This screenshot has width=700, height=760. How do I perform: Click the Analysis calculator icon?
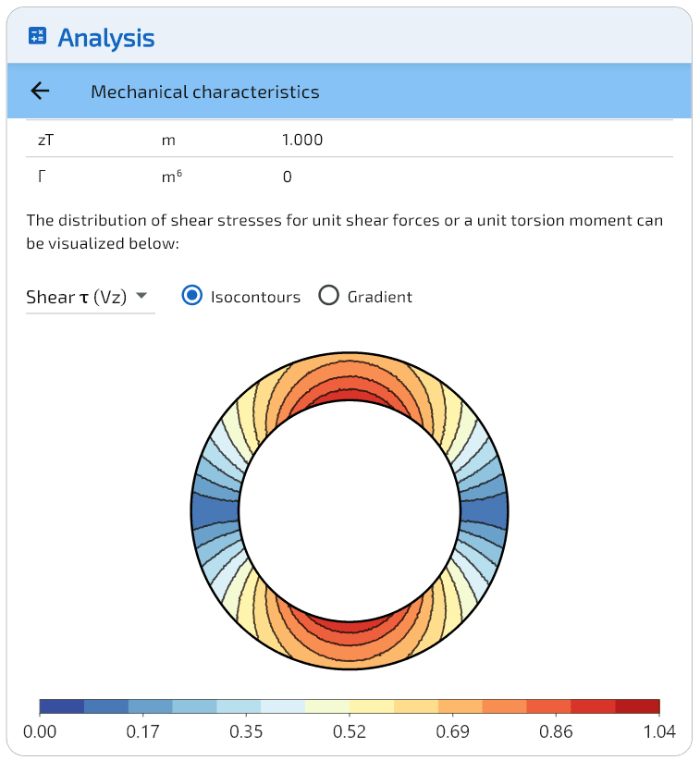click(38, 37)
